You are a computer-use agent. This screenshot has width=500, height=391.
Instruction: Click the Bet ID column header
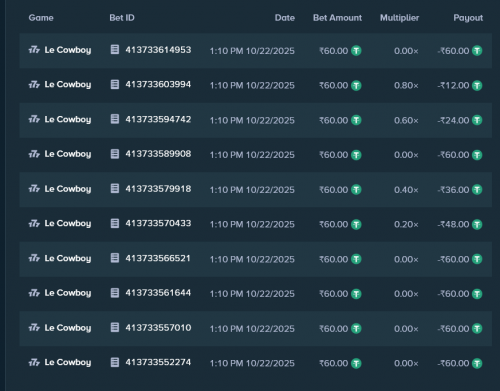[122, 18]
